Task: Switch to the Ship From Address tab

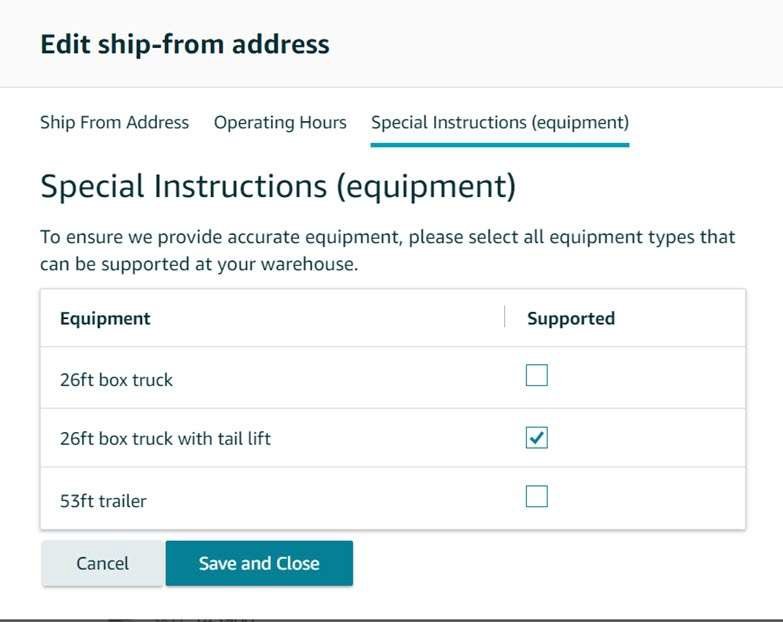Action: 114,123
